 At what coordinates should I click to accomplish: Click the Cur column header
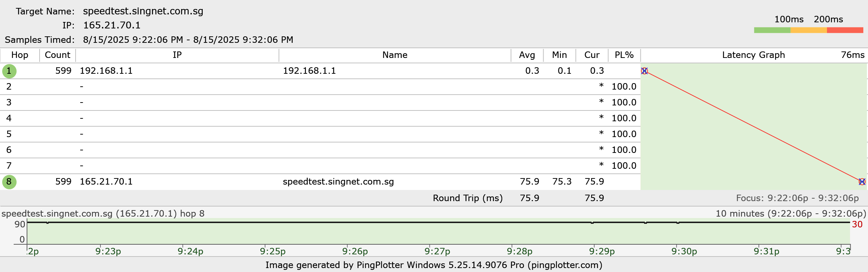[x=592, y=55]
